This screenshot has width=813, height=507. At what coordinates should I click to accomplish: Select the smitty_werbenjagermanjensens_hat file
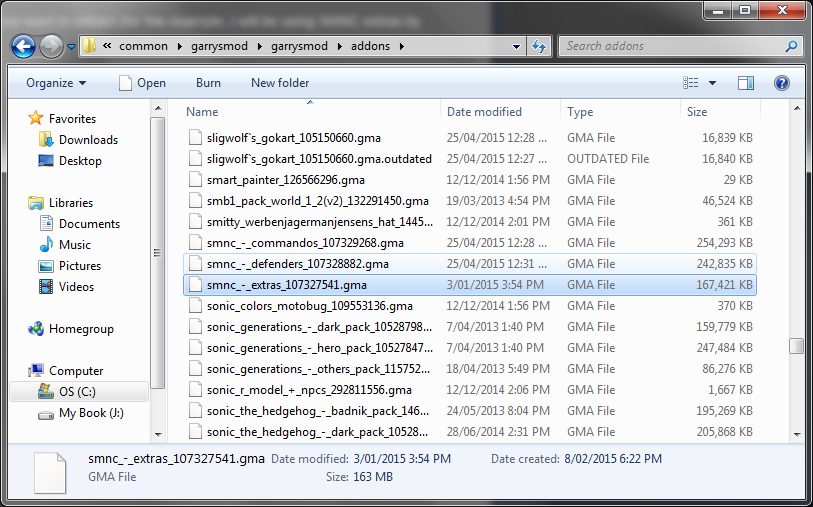470,222
